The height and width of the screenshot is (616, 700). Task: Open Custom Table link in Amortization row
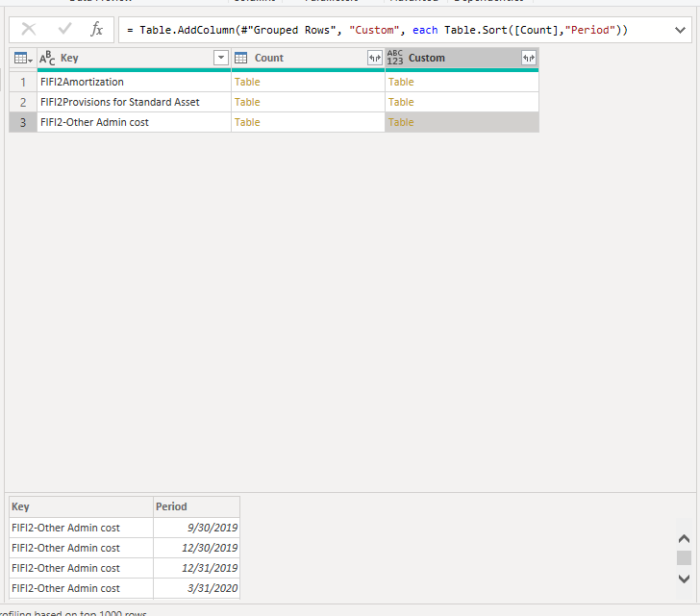tap(401, 82)
